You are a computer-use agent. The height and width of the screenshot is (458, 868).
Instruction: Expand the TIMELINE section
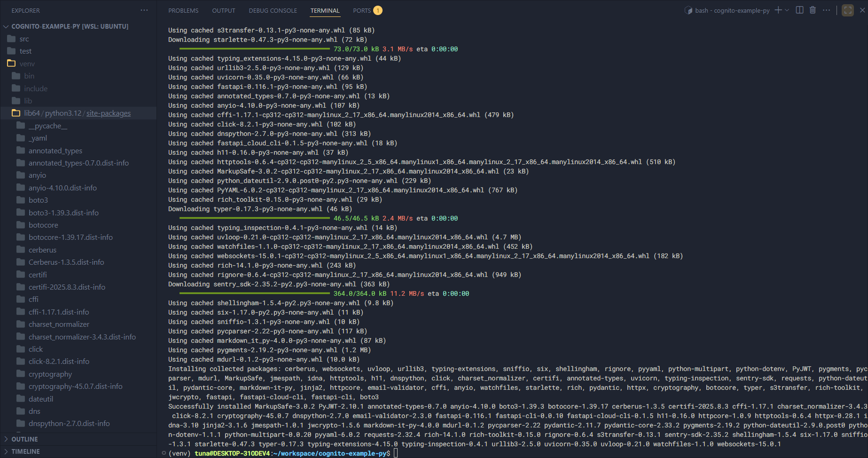tap(25, 451)
